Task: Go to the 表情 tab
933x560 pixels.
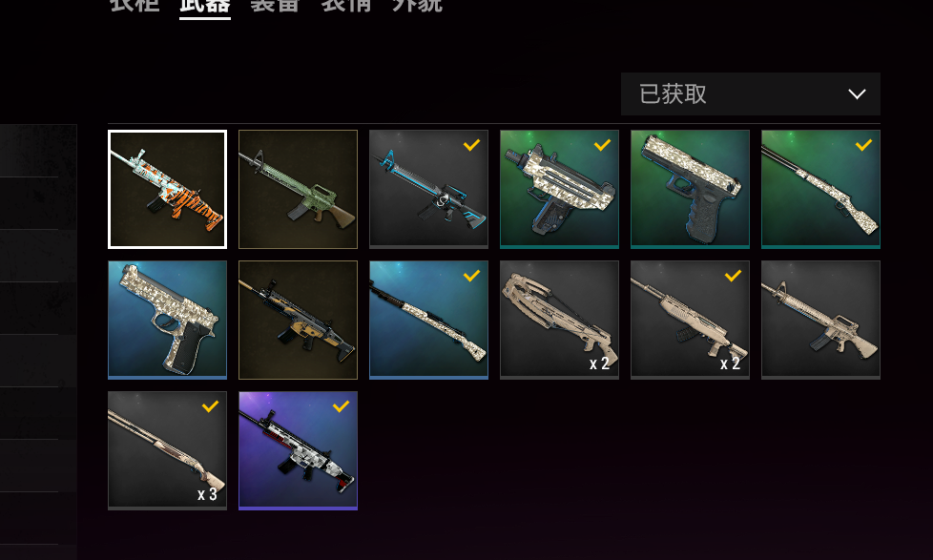Action: coord(346,6)
